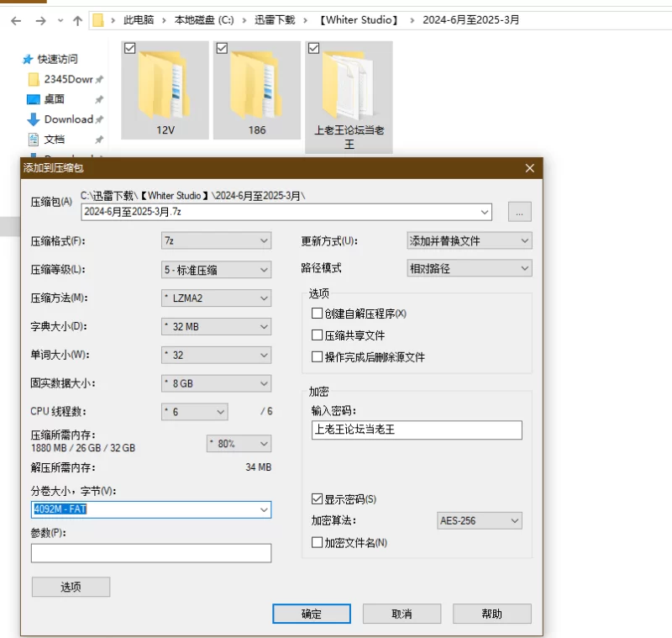672x638 pixels.
Task: Enable 创建自解压程序 checkbox
Action: [x=317, y=314]
